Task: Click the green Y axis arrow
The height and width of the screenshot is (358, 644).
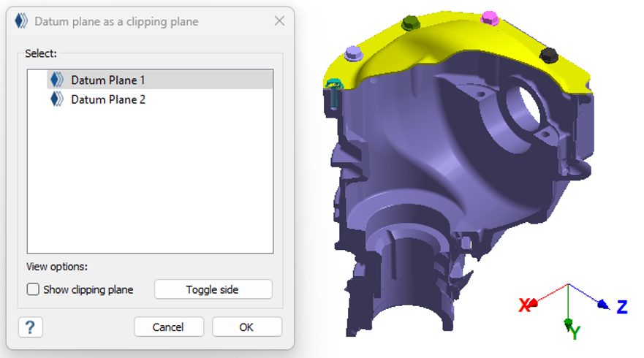Action: click(x=568, y=322)
